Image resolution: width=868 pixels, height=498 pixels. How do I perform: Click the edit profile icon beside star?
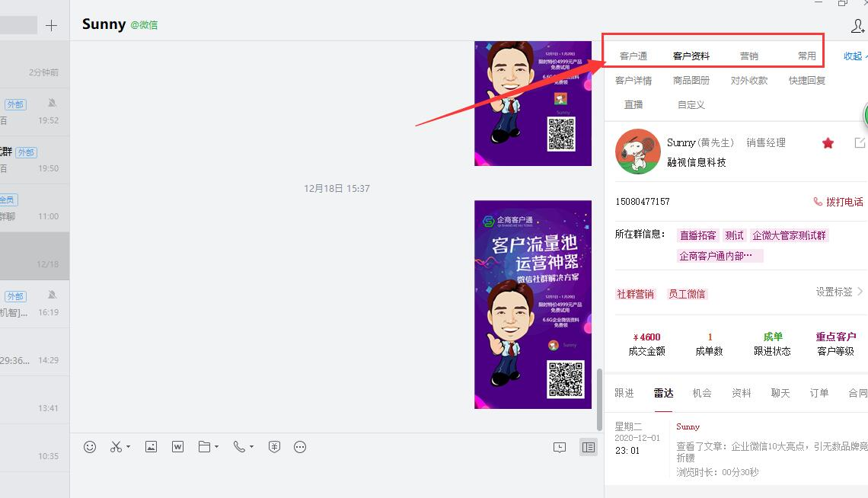pos(860,142)
